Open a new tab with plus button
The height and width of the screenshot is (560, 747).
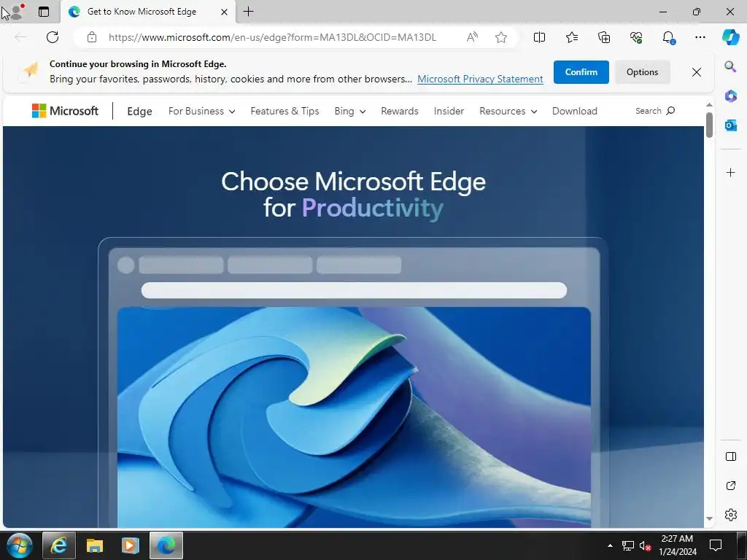[x=248, y=12]
